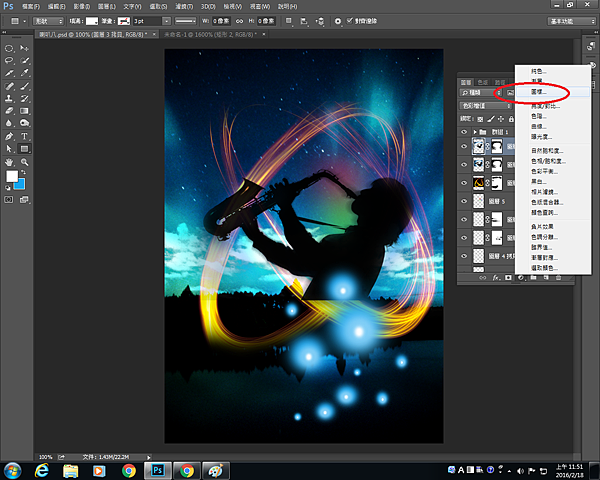Screen dimensions: 600x480
Task: Select the Hand tool
Action: coord(9,161)
